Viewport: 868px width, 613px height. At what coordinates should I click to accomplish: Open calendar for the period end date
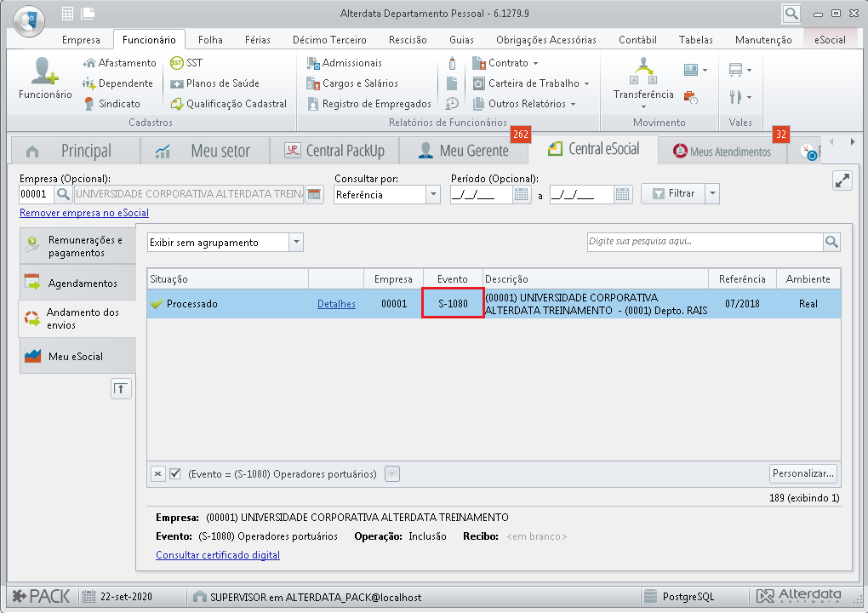point(622,194)
